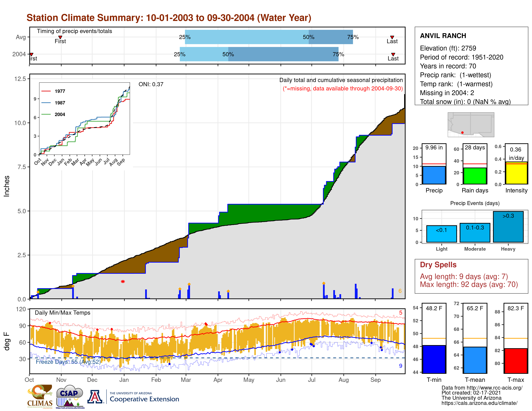This screenshot has width=532, height=411.
Task: Click the 28 days rain days value
Action: click(475, 147)
